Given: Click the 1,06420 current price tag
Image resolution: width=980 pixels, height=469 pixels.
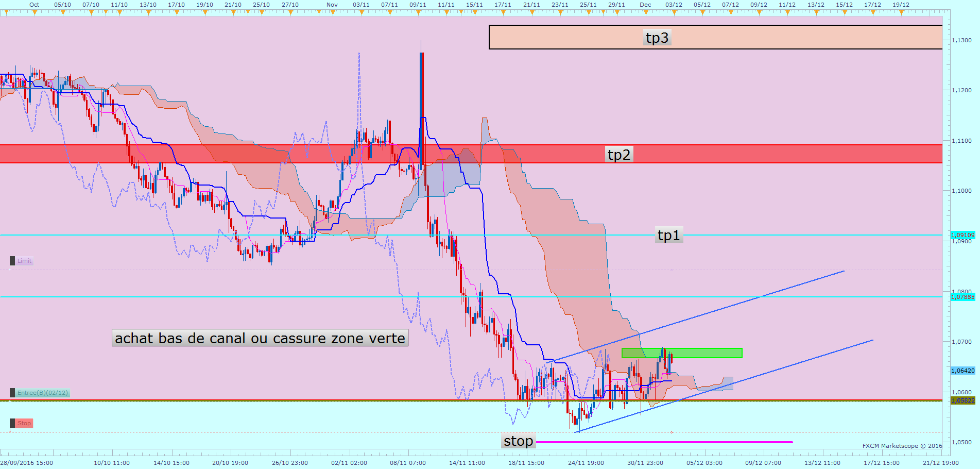Looking at the screenshot, I should (x=962, y=371).
